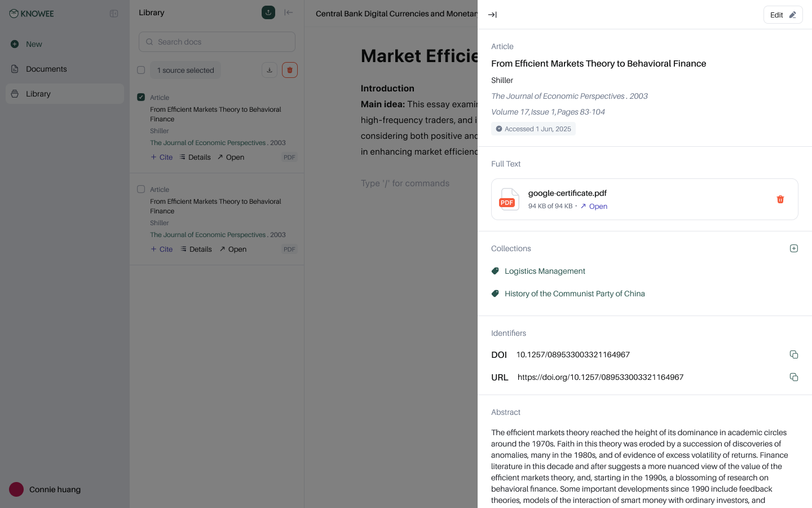Check the second Shiller article checkbox
Screen dimensions: 812x508
coord(141,189)
